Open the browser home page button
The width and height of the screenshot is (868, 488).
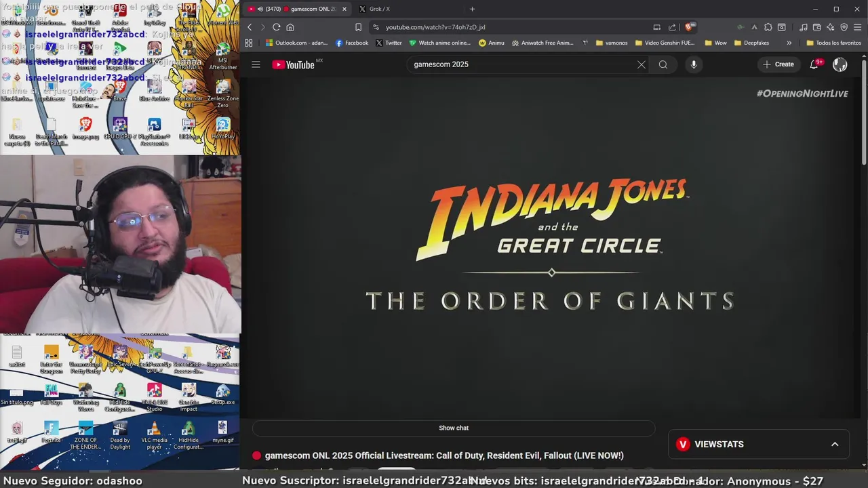290,27
